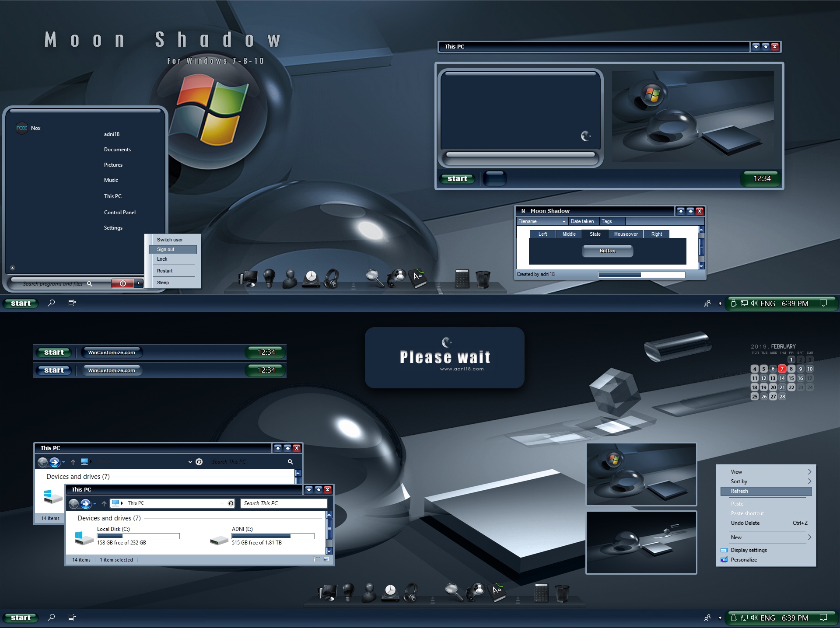Select day 7 in the February calendar
Viewport: 840px width, 628px height.
782,369
